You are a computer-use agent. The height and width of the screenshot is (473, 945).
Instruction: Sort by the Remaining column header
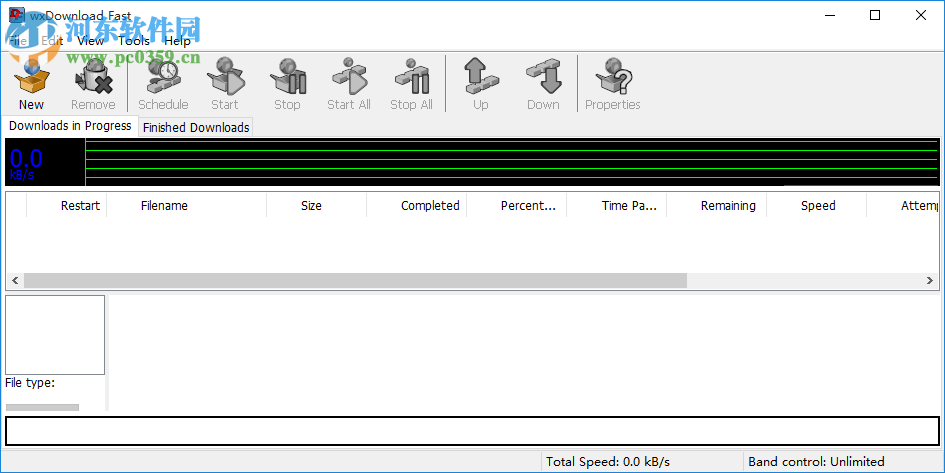[x=717, y=205]
